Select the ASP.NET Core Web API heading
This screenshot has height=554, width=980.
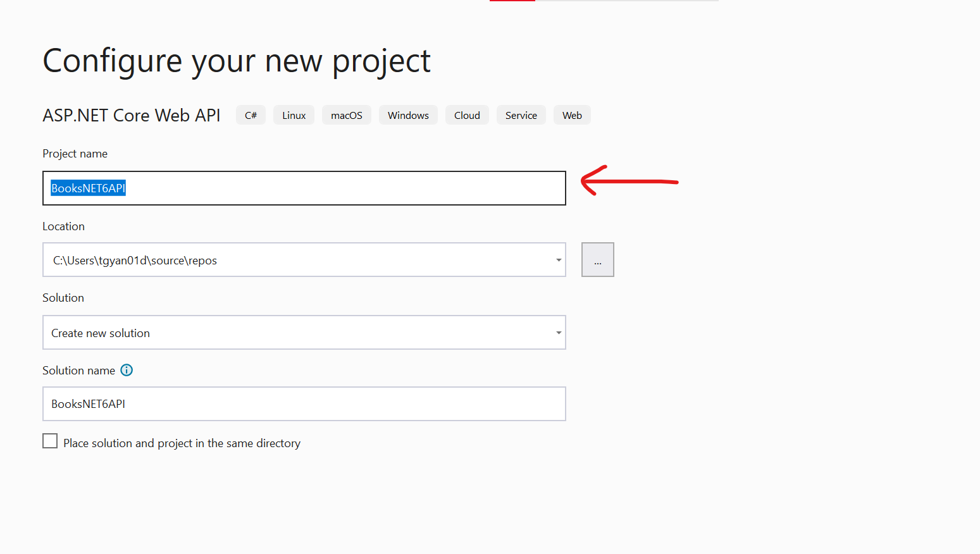click(131, 115)
